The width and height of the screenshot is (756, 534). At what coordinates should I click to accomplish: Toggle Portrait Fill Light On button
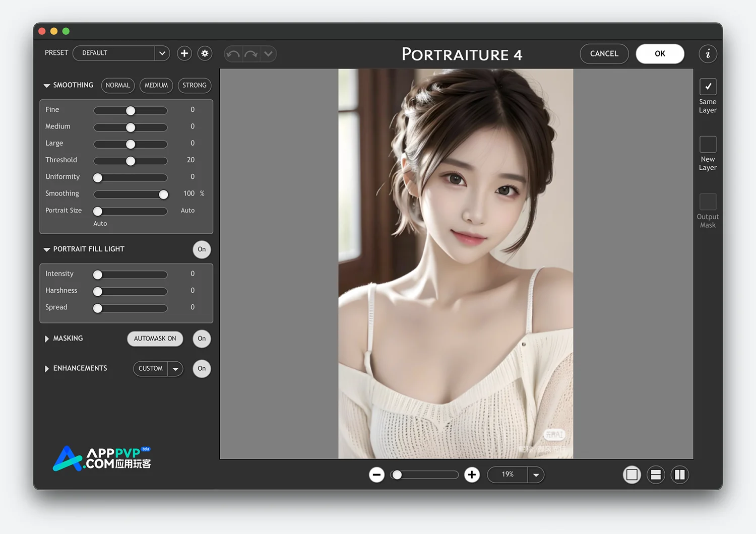point(202,249)
